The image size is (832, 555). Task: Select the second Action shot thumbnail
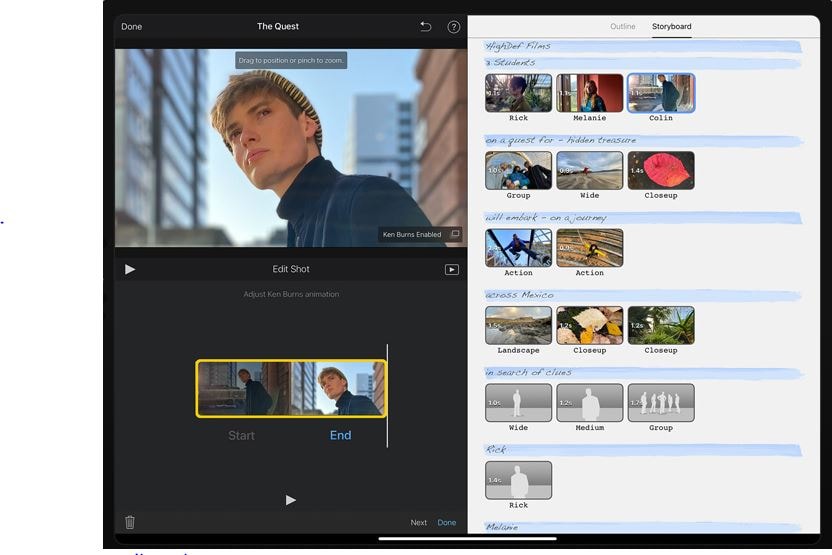[x=590, y=248]
